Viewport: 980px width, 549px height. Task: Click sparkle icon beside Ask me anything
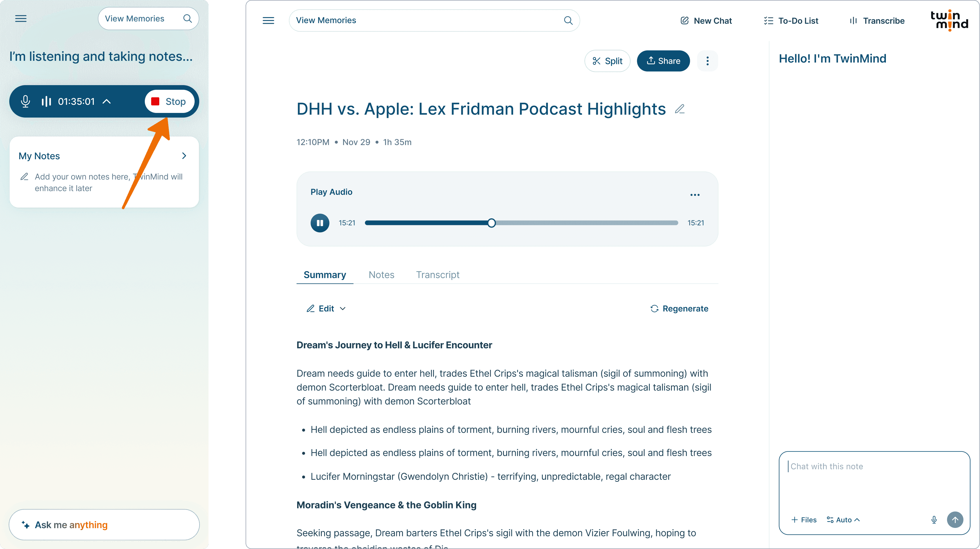point(25,525)
